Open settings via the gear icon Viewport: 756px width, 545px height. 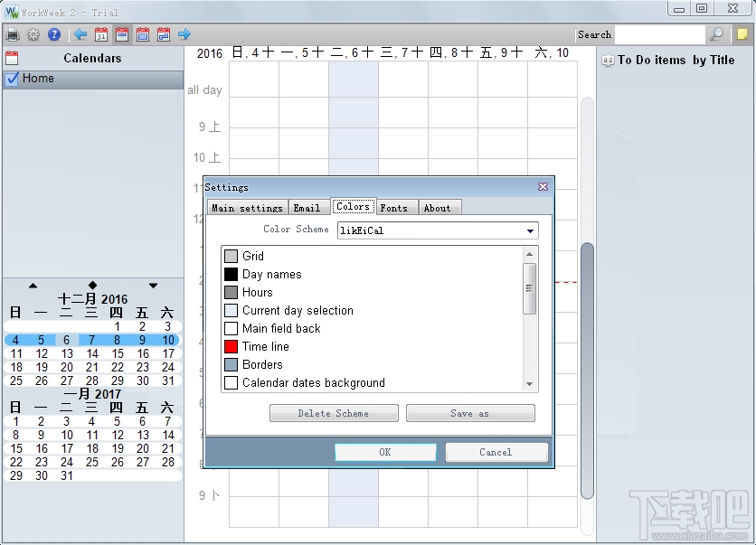pos(33,34)
